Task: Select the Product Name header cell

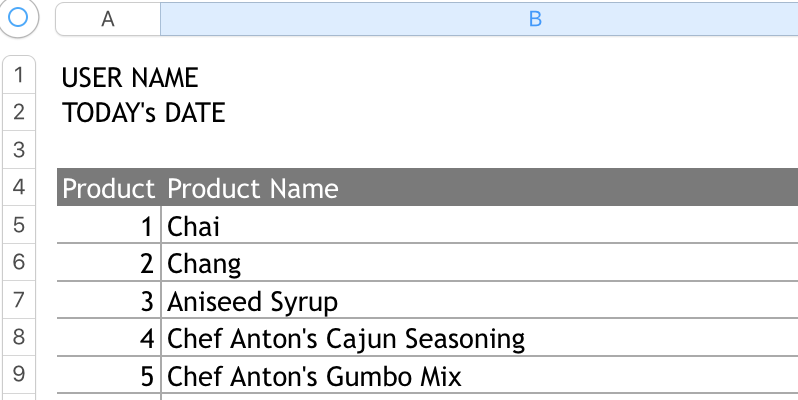Action: [x=253, y=188]
